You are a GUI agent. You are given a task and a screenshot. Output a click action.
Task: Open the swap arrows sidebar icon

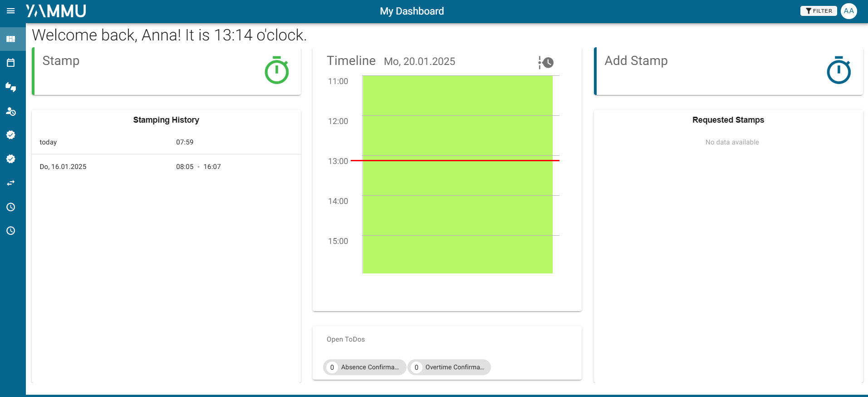tap(11, 183)
